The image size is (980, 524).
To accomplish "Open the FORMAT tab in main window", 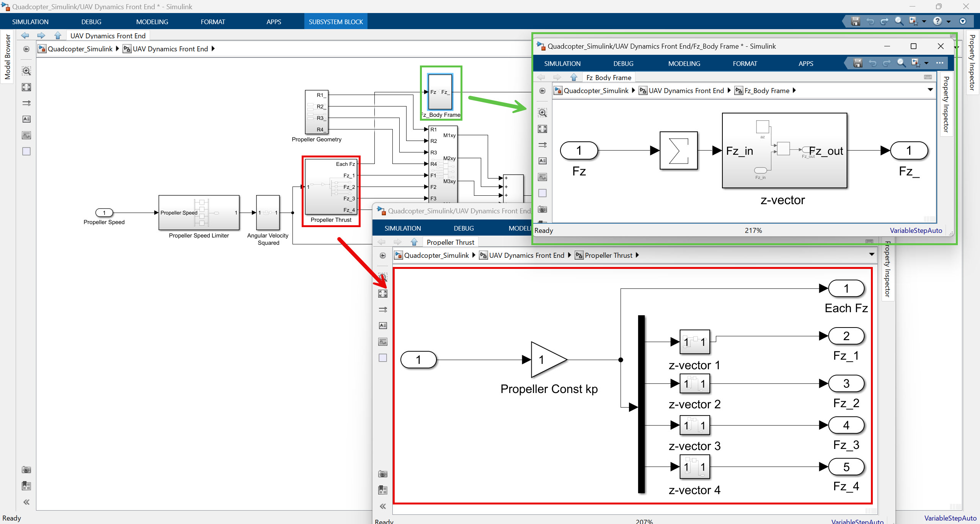I will [213, 22].
